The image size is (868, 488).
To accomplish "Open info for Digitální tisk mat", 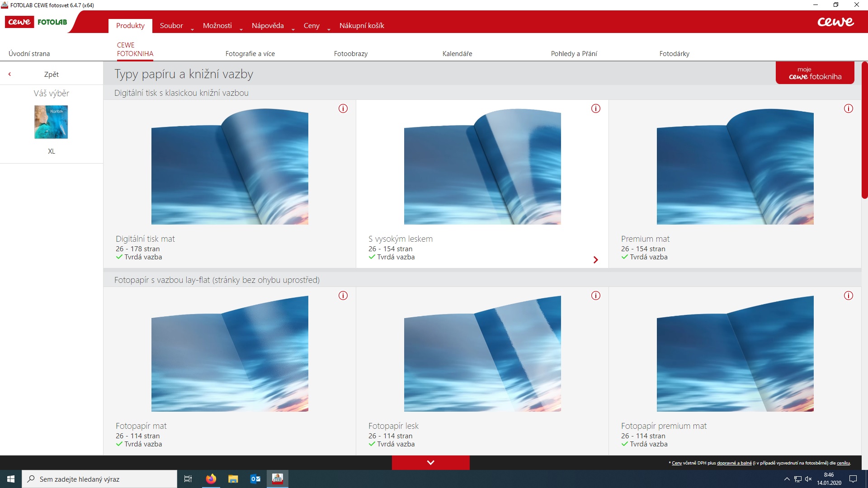I will [343, 108].
